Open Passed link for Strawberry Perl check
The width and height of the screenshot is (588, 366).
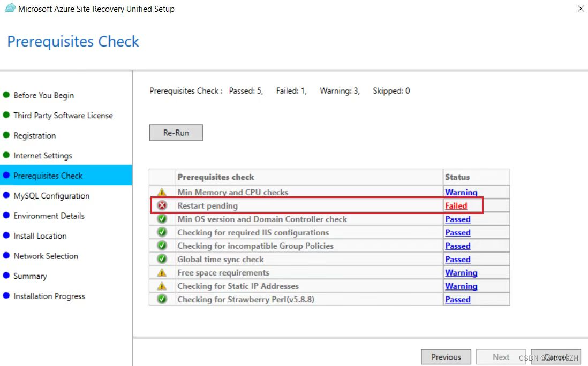coord(457,300)
